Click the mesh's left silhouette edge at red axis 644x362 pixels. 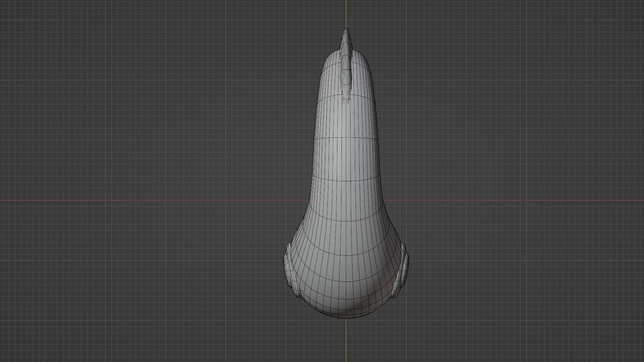click(x=309, y=200)
